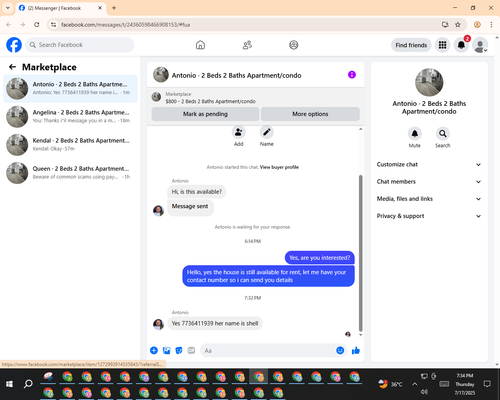Image resolution: width=500 pixels, height=400 pixels.
Task: Open the View buyer profile link
Action: point(279,167)
